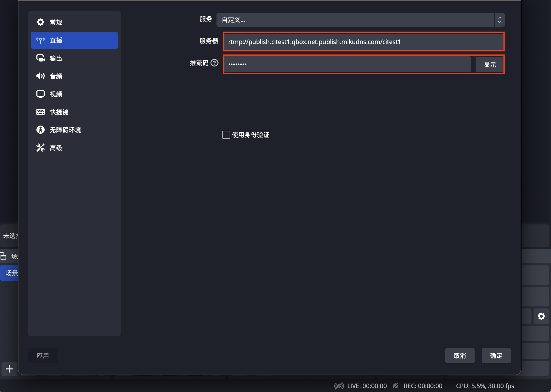
Task: Click into the 服务器 server URL field
Action: [364, 42]
